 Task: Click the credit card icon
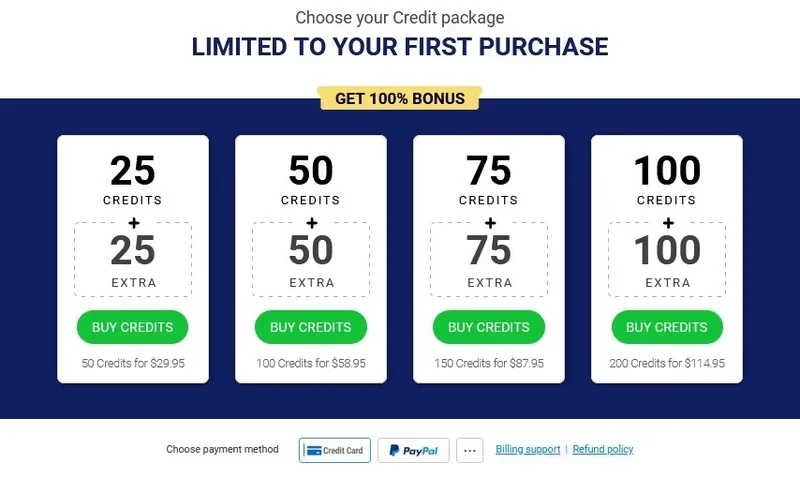[x=312, y=451]
